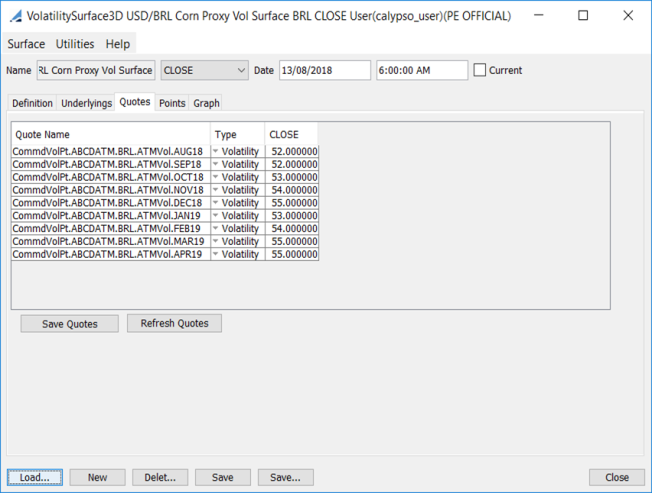Select quote name CommdVolPt.ABCDATM.BRL.ATMVol.OCT18

pos(111,177)
